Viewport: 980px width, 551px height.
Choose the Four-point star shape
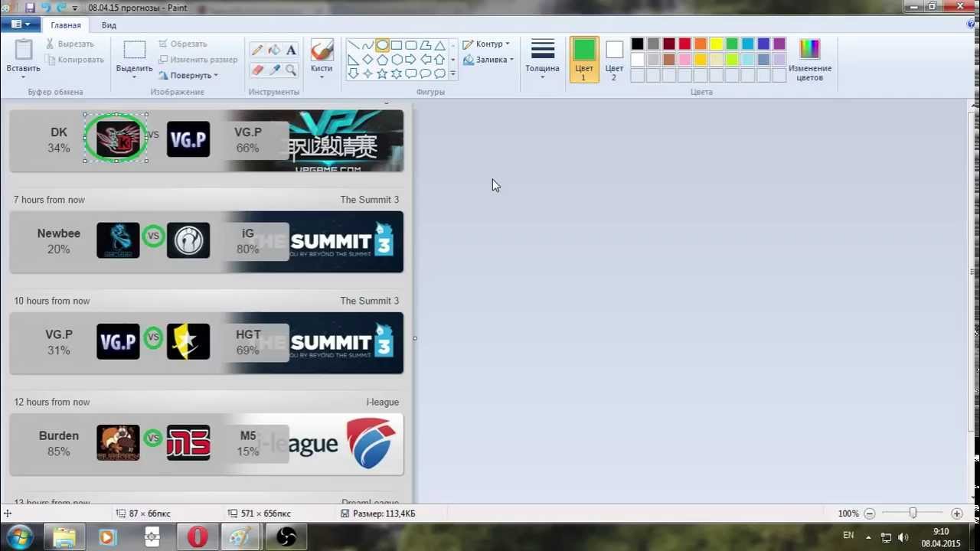point(367,74)
